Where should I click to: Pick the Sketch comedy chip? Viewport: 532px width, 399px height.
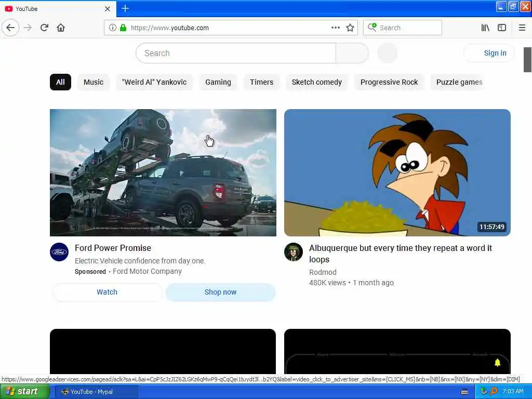pos(317,82)
